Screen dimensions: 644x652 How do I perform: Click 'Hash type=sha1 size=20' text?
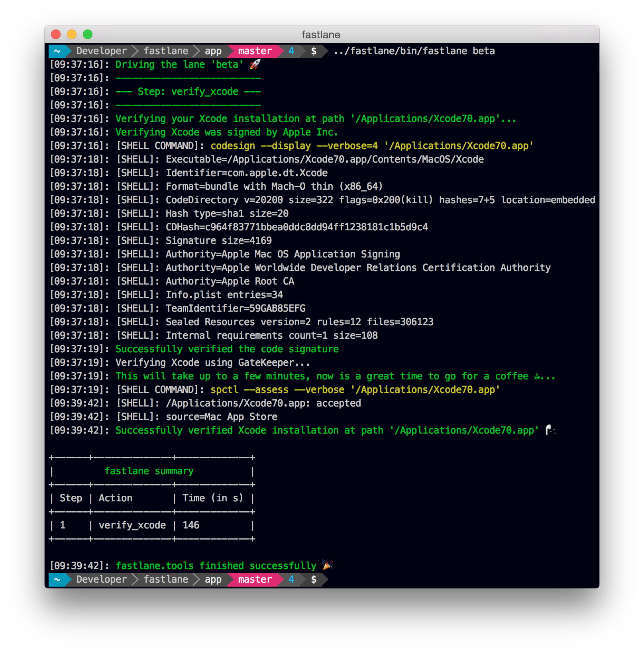[227, 214]
